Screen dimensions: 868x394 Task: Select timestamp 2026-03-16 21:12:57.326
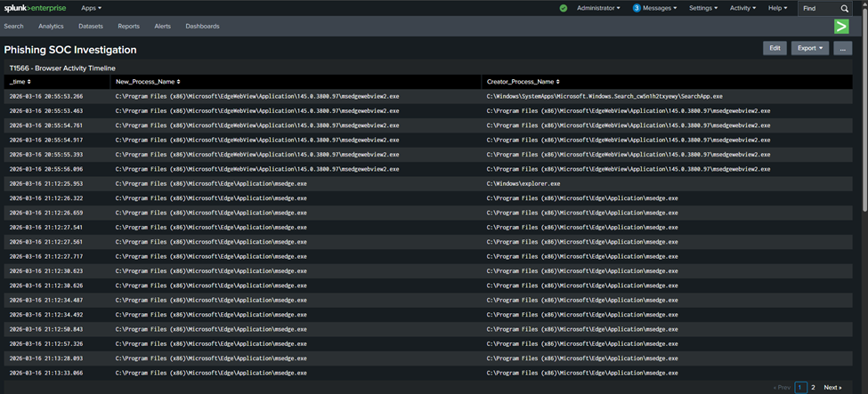46,343
